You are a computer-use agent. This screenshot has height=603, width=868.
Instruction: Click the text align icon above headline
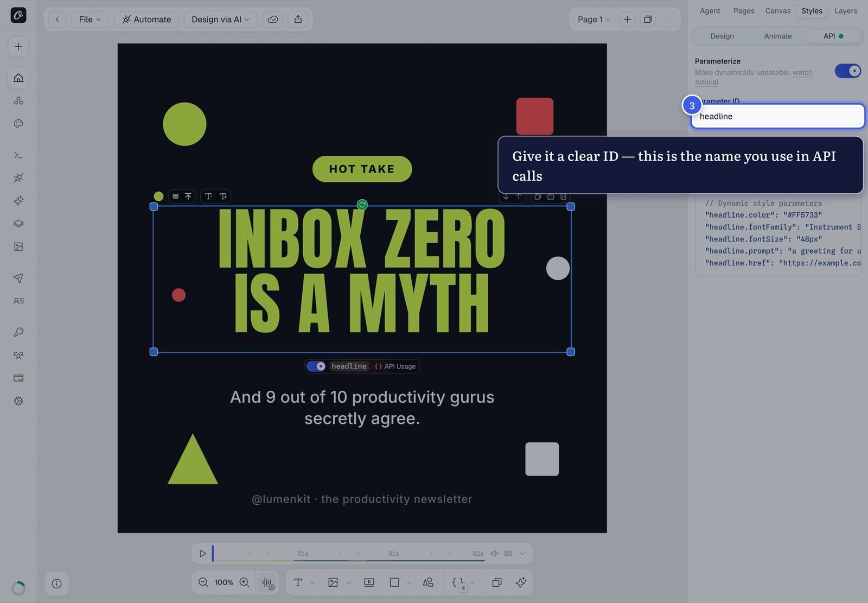[175, 196]
